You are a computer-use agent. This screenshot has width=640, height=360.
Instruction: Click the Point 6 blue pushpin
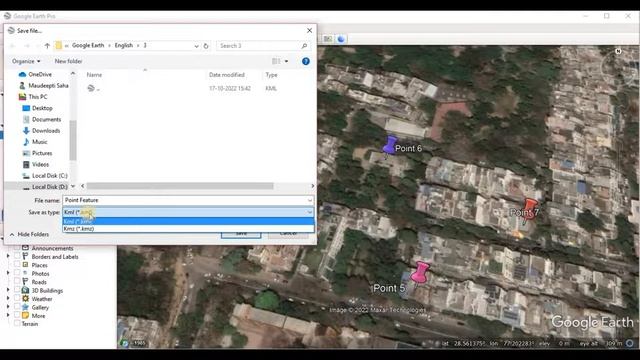point(390,145)
